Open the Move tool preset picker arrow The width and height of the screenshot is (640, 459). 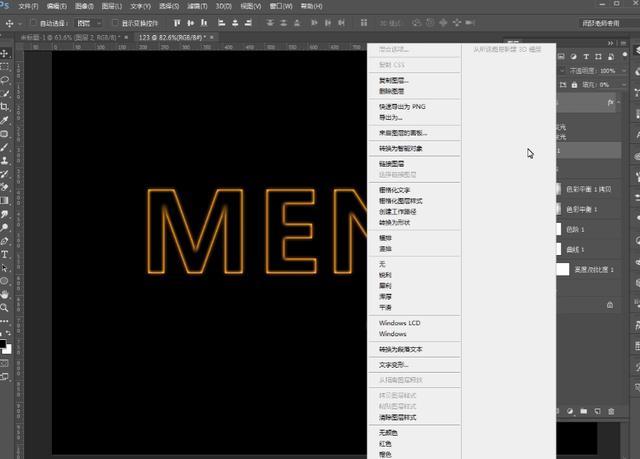[x=20, y=24]
